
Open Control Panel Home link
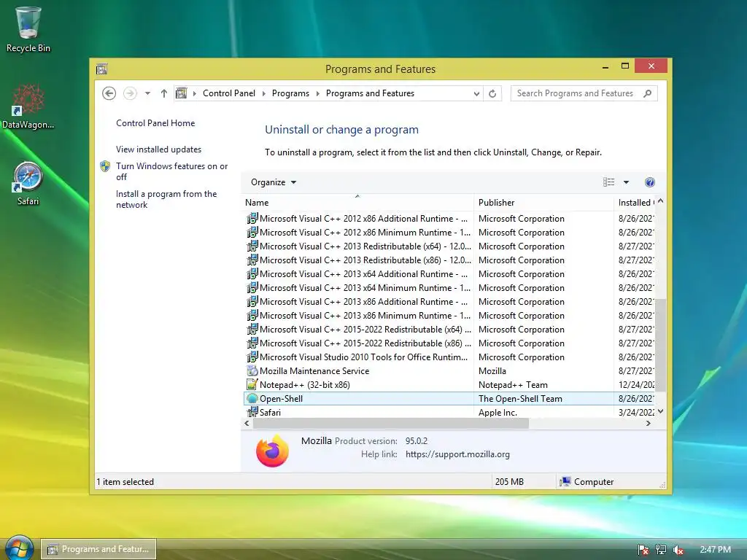tap(155, 122)
